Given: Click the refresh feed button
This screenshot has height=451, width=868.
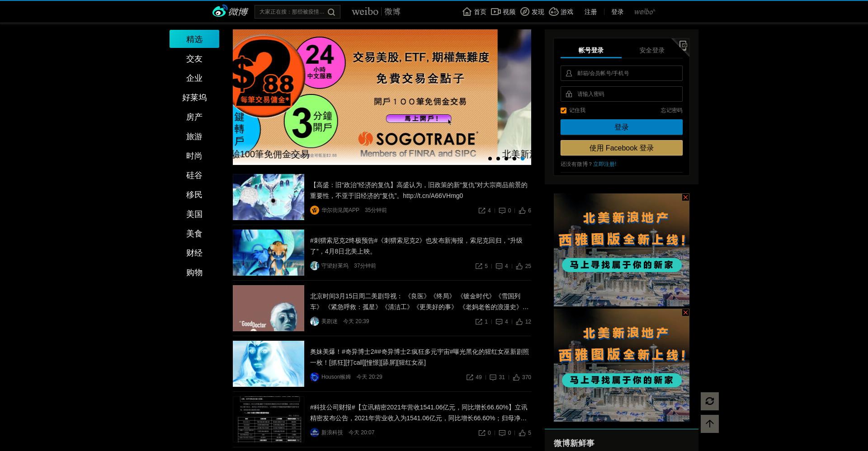Looking at the screenshot, I should point(710,401).
